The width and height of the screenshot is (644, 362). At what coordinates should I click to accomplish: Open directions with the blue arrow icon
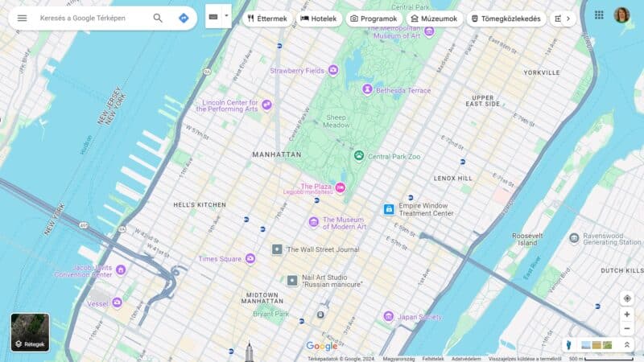(184, 18)
